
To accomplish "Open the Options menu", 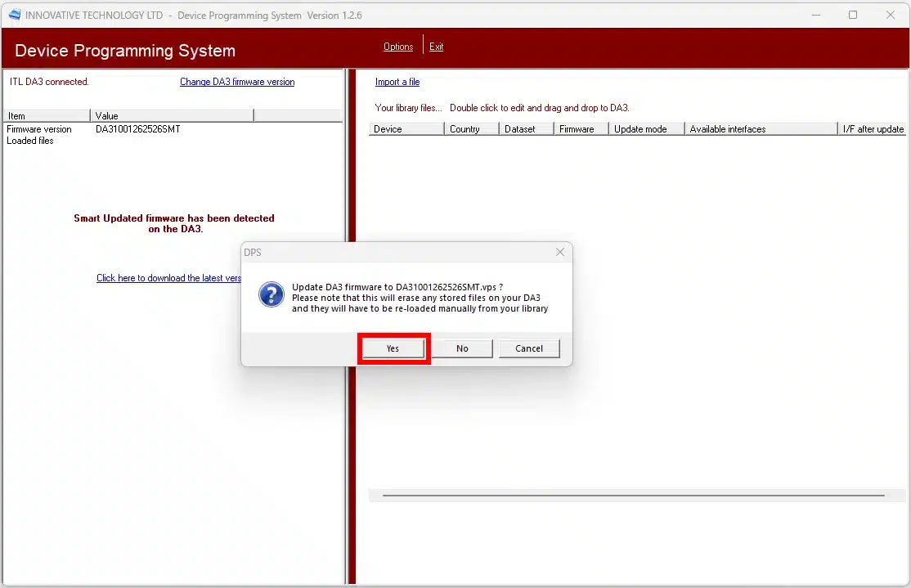I will tap(398, 47).
